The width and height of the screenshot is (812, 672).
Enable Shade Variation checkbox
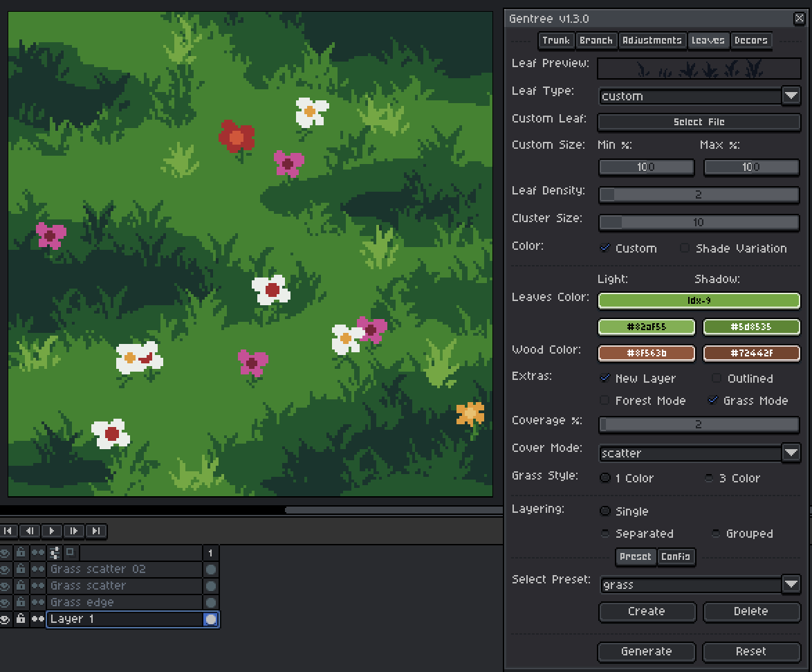pyautogui.click(x=685, y=248)
